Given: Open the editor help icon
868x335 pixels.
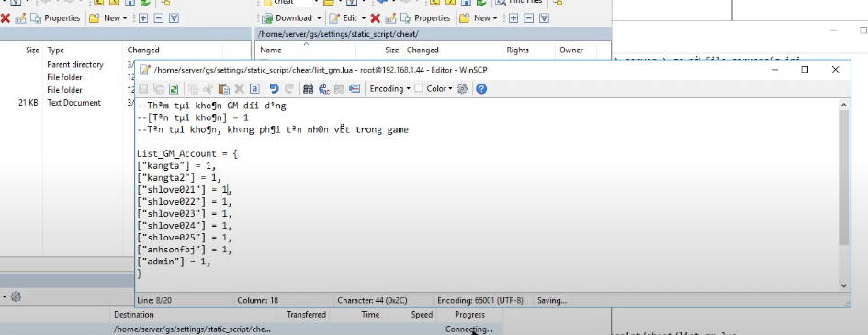Looking at the screenshot, I should (481, 88).
